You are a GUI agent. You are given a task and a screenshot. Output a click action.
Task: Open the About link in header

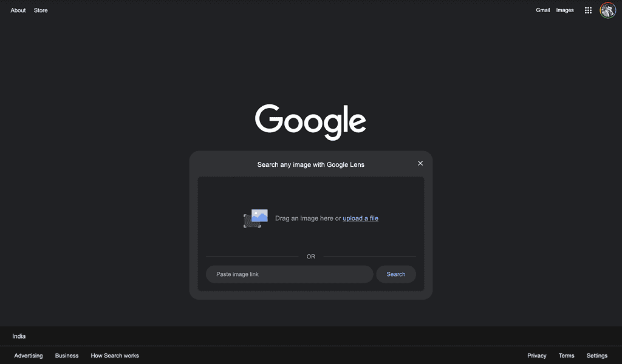click(18, 10)
